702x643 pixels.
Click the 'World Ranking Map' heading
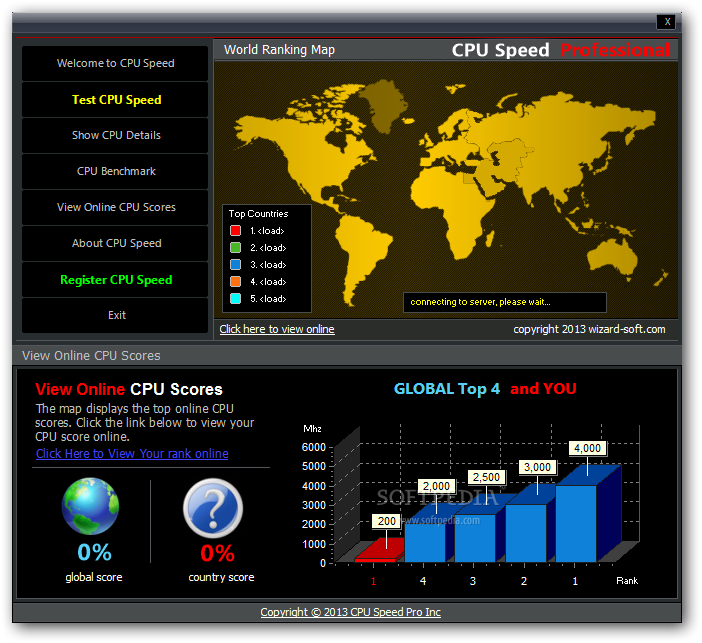click(279, 50)
